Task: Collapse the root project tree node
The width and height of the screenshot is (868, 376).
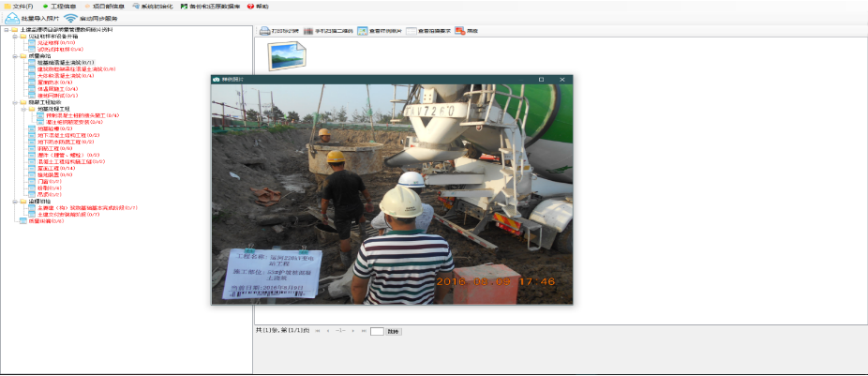Action: [x=6, y=30]
